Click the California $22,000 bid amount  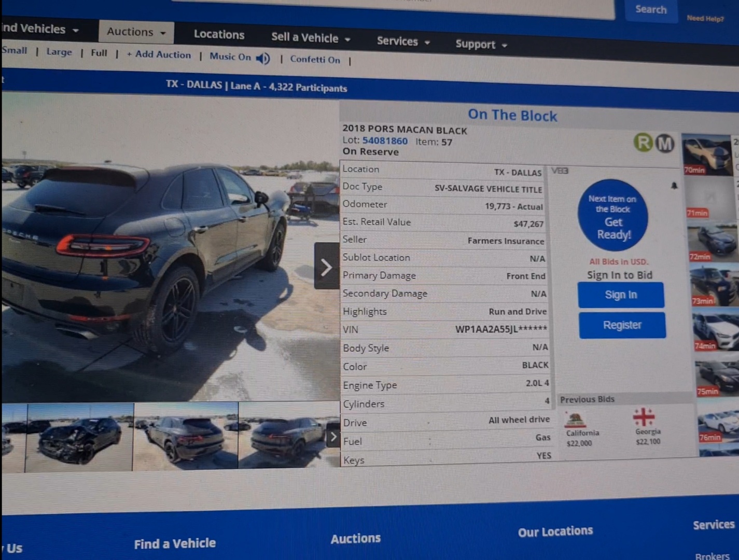(579, 444)
